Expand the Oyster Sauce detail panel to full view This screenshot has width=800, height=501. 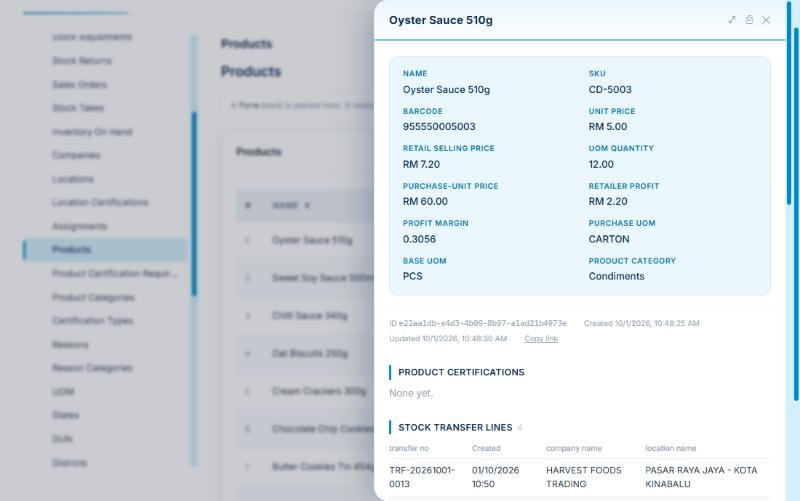click(x=732, y=20)
